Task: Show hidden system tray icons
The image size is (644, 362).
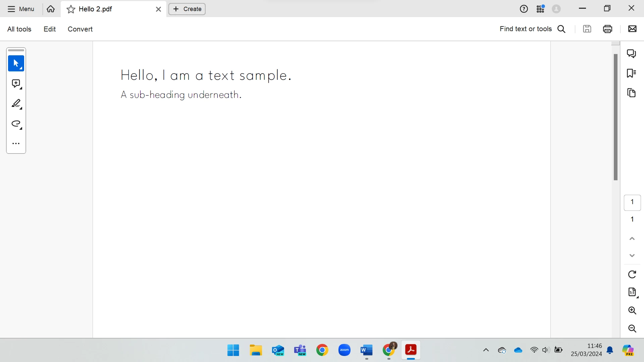Action: coord(486,350)
